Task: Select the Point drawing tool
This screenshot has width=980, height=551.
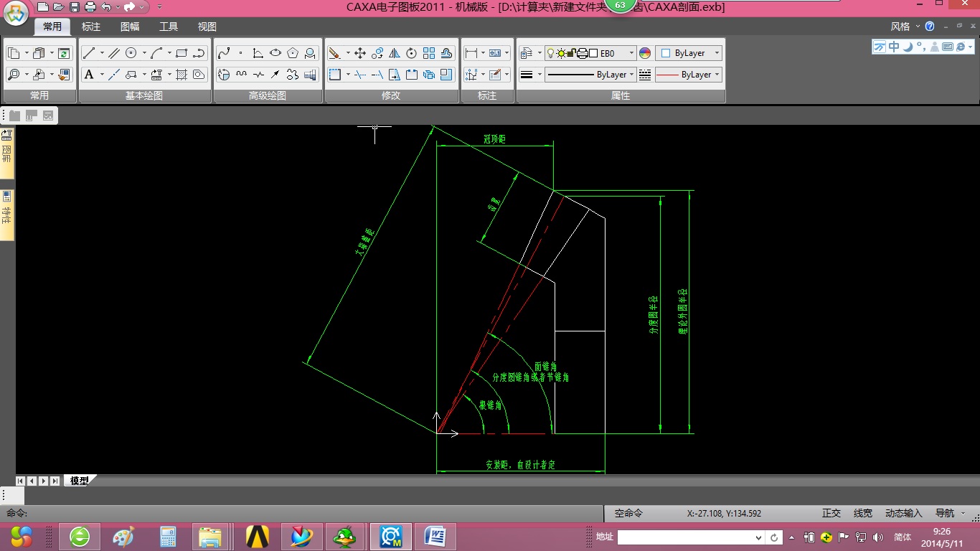Action: tap(241, 53)
